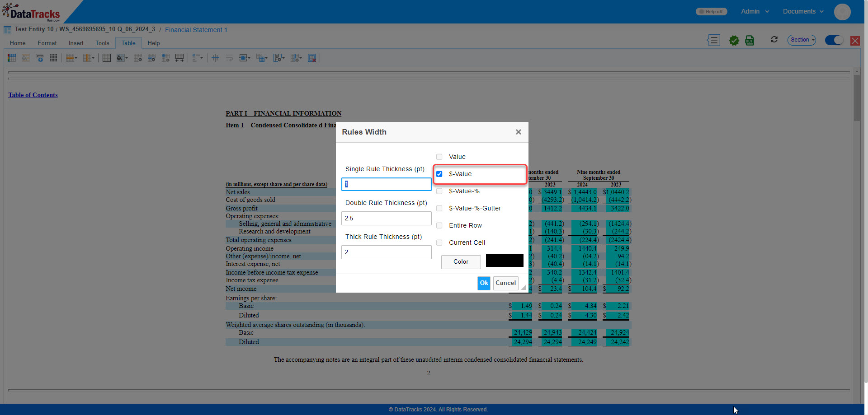This screenshot has height=415, width=868.
Task: Expand the Documents dropdown menu
Action: pos(803,12)
